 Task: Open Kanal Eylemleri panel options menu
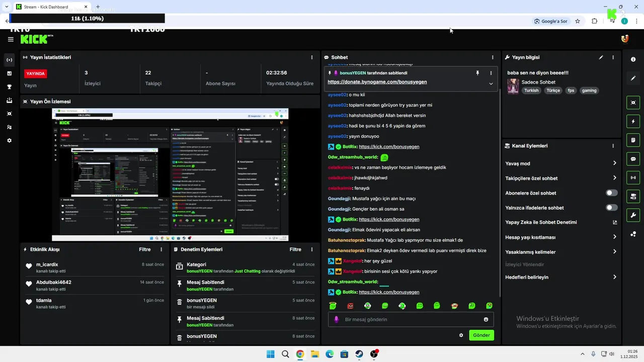(613, 146)
